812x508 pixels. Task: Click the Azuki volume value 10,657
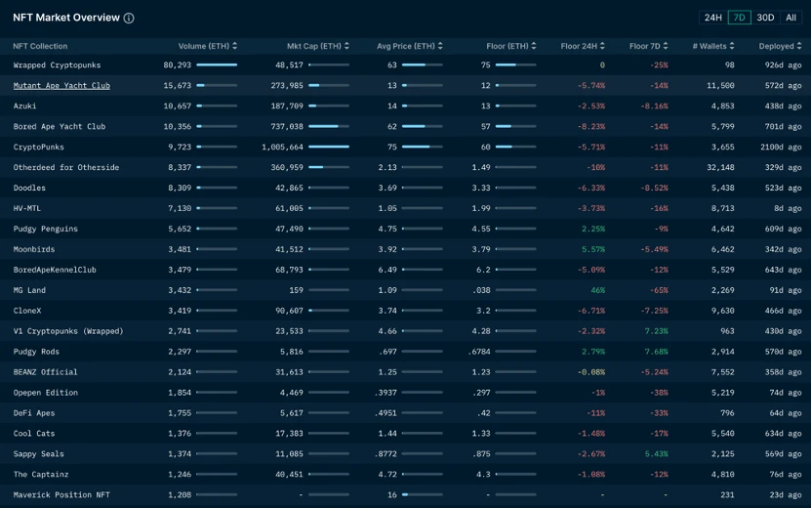(177, 106)
